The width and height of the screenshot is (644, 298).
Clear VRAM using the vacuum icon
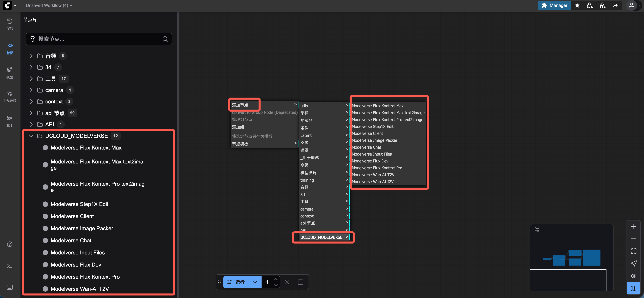click(590, 5)
